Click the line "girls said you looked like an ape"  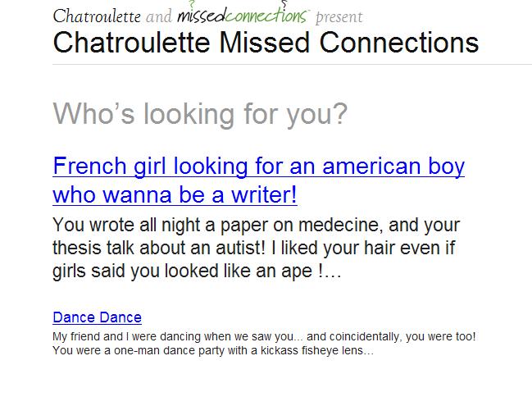tap(197, 271)
